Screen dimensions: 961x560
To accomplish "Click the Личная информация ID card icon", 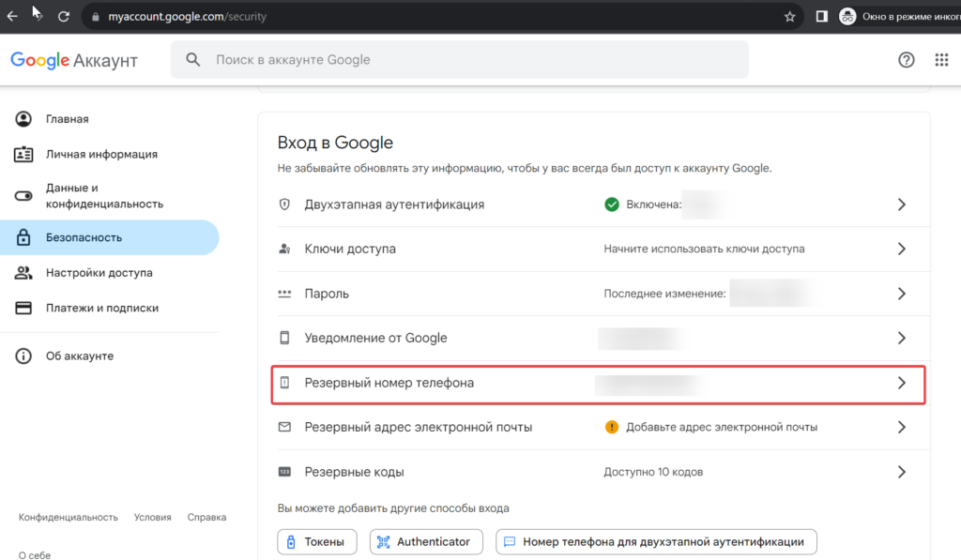I will 23,154.
